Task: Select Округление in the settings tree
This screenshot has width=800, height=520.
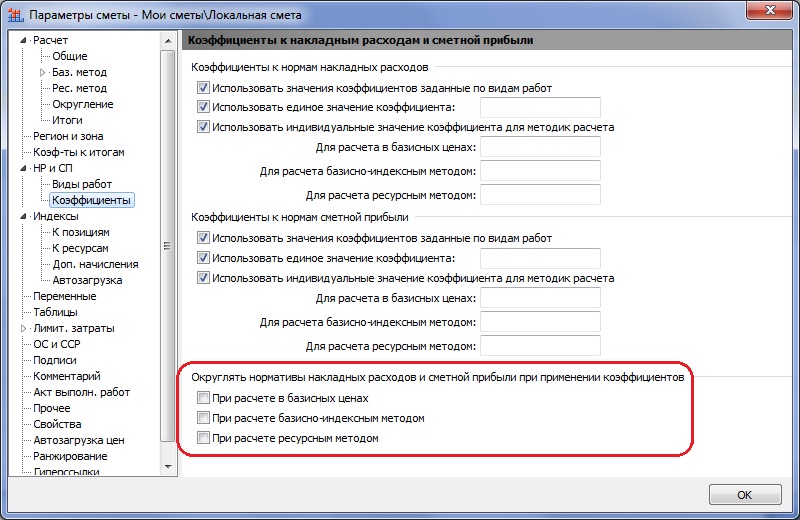Action: (82, 104)
